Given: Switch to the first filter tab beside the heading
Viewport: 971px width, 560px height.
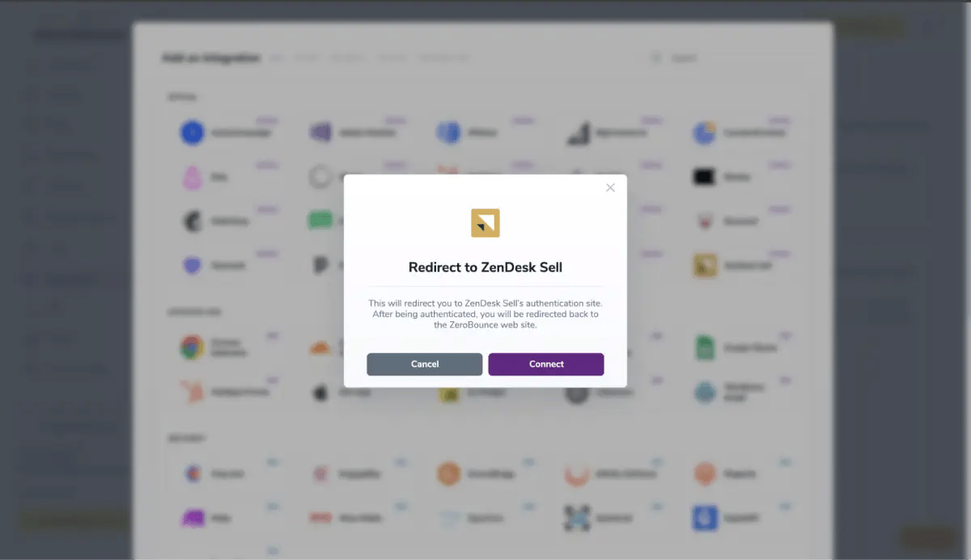Looking at the screenshot, I should coord(277,57).
